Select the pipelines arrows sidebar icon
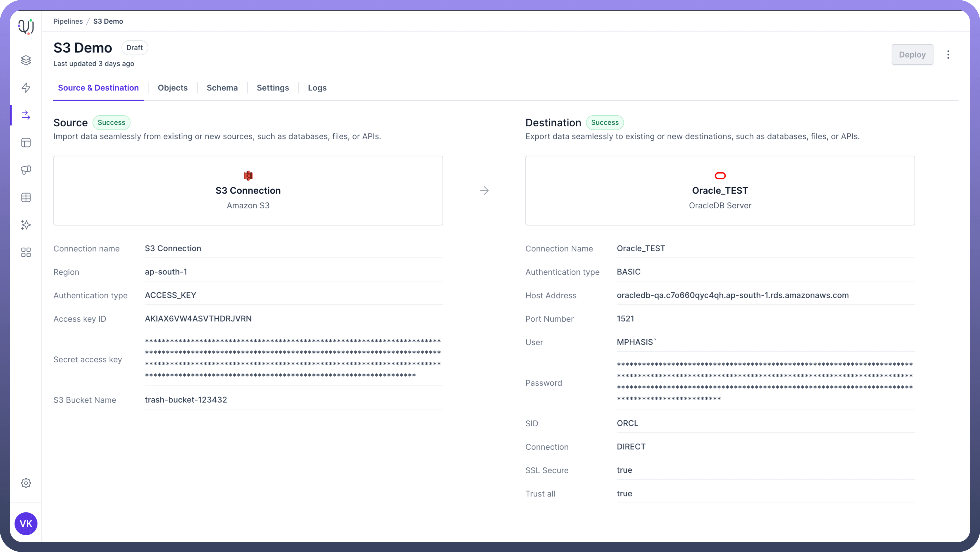 (x=26, y=115)
